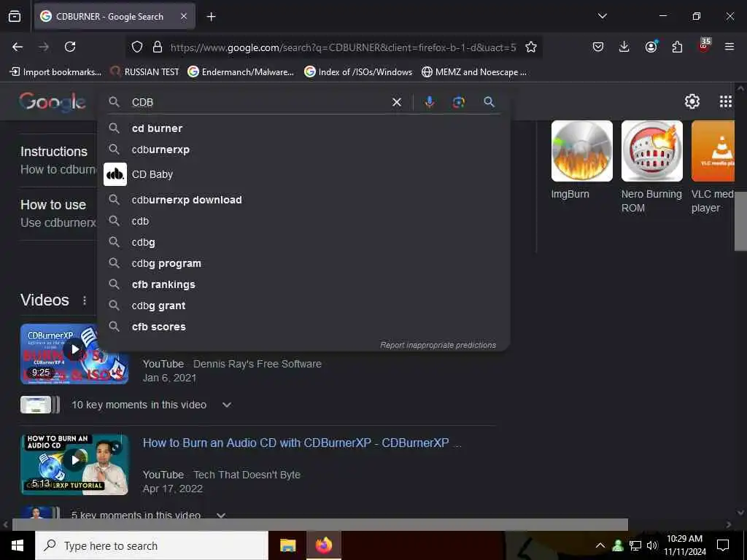Open the volume control in system tray
747x560 pixels.
(x=652, y=545)
